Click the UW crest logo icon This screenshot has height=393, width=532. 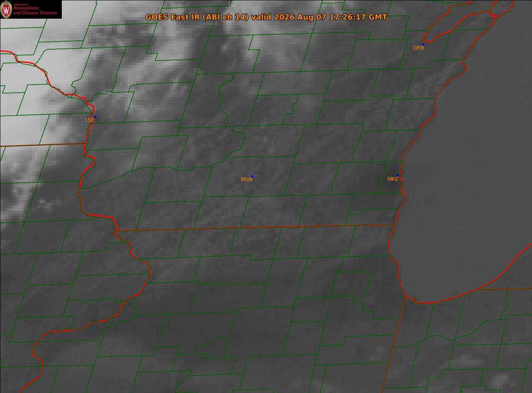click(6, 10)
